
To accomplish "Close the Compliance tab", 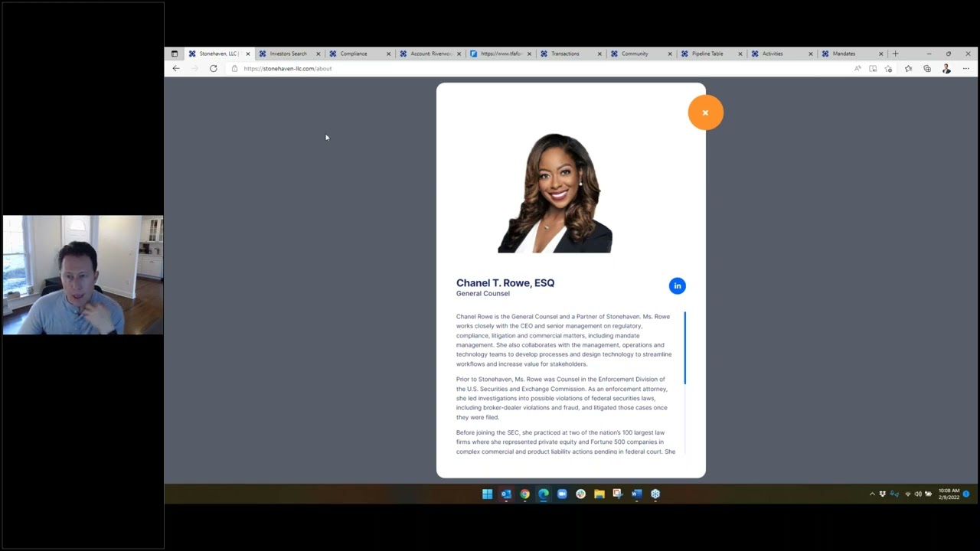I will pyautogui.click(x=388, y=54).
